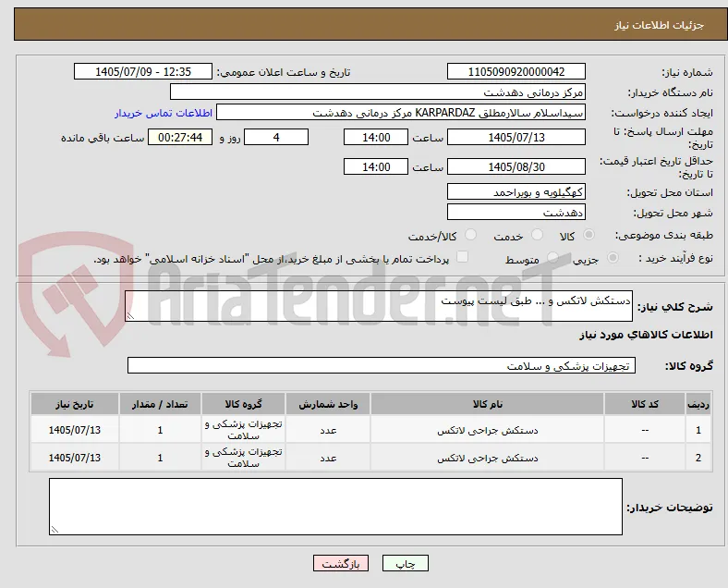
Task: Click row 1 item name دستکش جراحی لاتکس
Action: point(488,431)
